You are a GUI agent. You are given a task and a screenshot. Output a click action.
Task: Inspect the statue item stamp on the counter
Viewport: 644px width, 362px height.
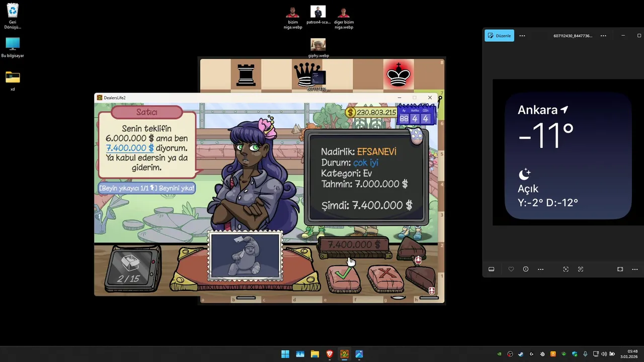click(246, 256)
